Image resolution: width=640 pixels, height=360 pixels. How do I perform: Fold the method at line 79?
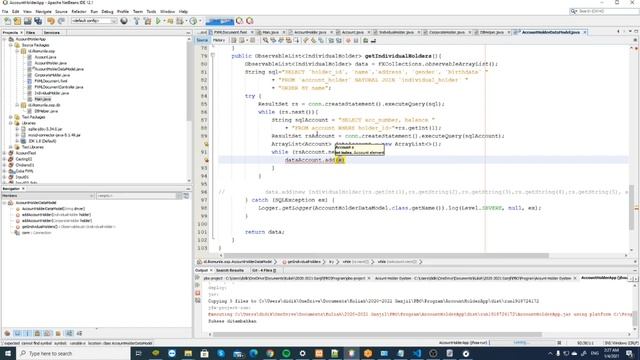click(213, 56)
